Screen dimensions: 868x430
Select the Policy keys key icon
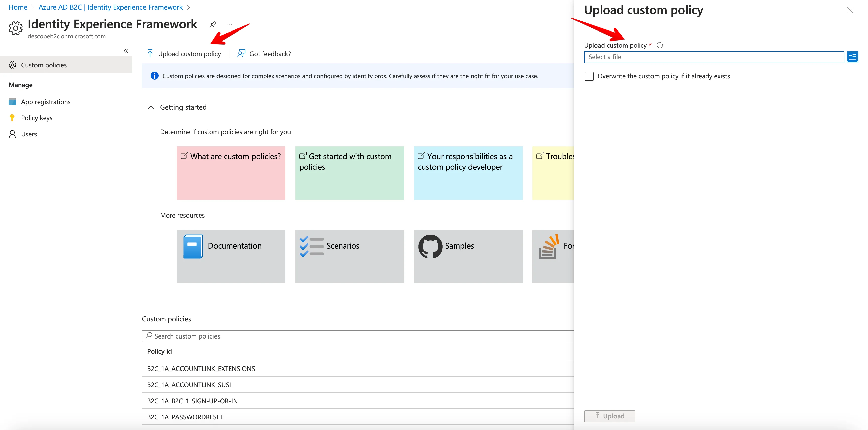pos(13,118)
